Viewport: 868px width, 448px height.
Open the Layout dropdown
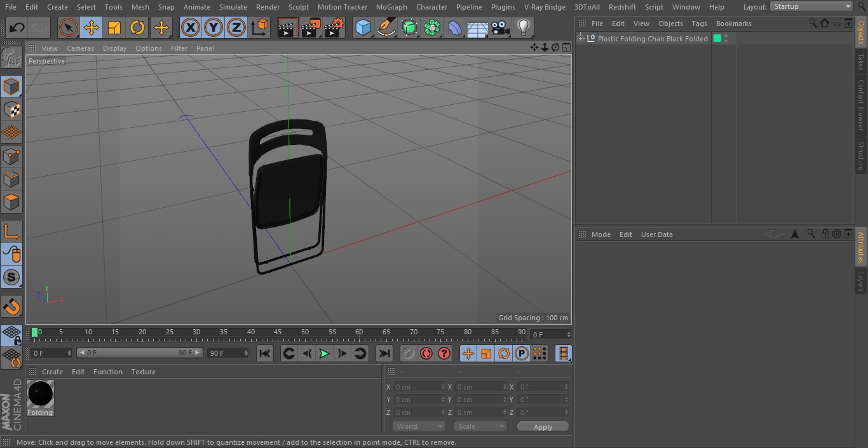point(811,6)
